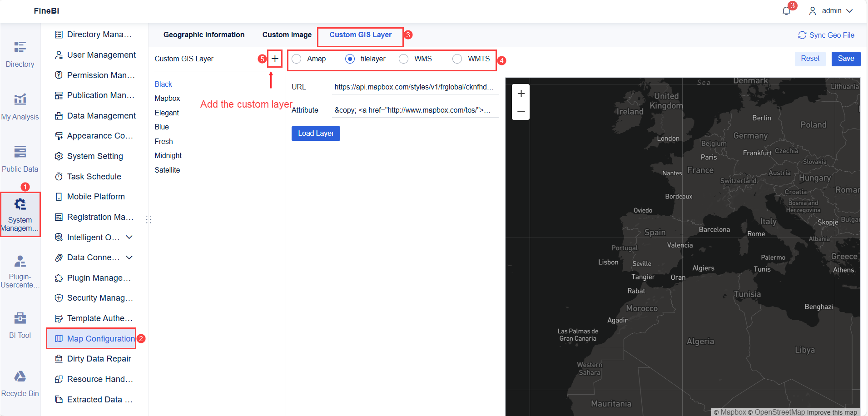The height and width of the screenshot is (416, 868).
Task: Open the notifications bell icon
Action: tap(786, 11)
